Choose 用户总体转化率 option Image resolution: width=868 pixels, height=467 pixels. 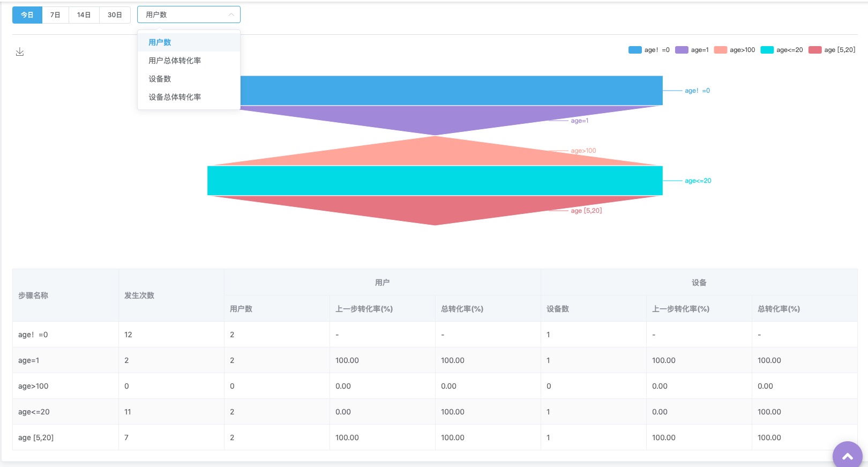tap(189, 61)
